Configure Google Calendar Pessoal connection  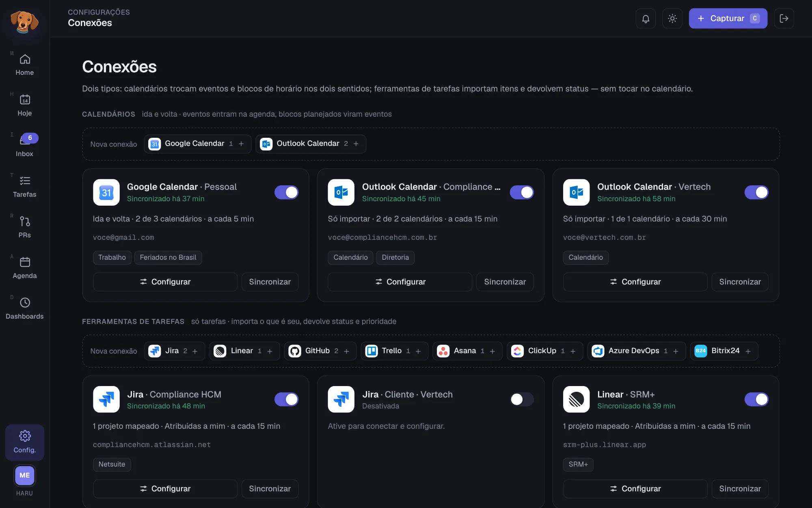coord(165,282)
